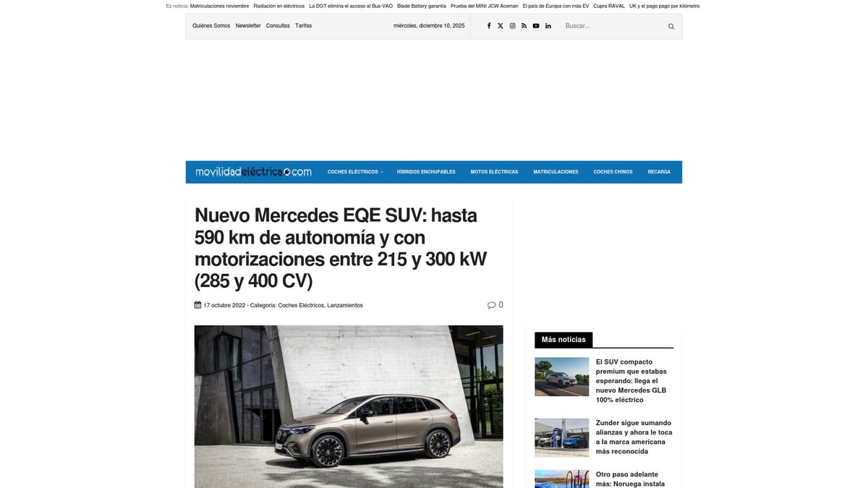Click the Zunder article thumbnail
The height and width of the screenshot is (488, 868).
(561, 437)
